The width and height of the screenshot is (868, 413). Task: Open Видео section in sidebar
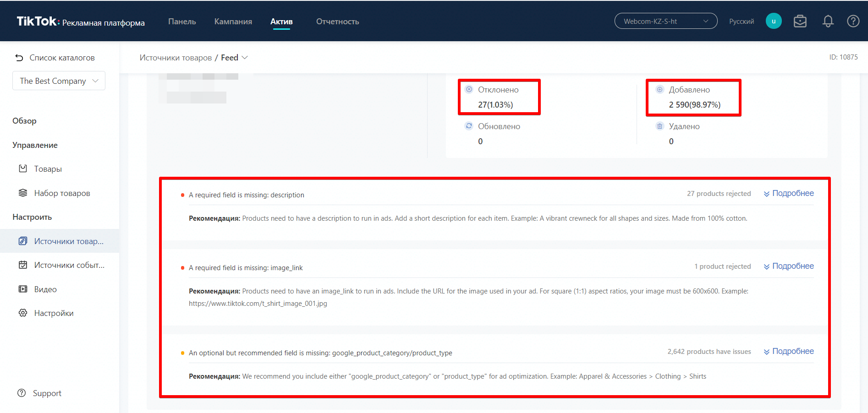coord(45,289)
